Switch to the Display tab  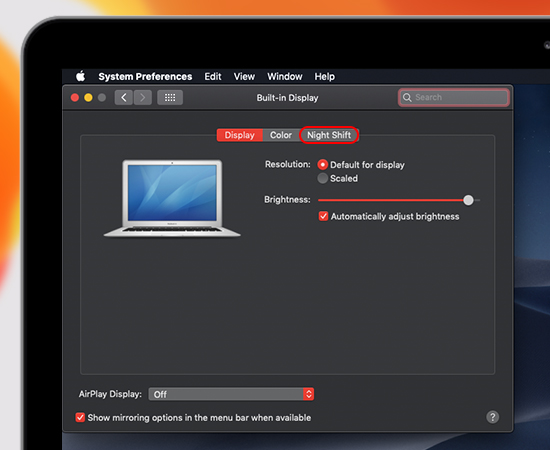tap(240, 135)
